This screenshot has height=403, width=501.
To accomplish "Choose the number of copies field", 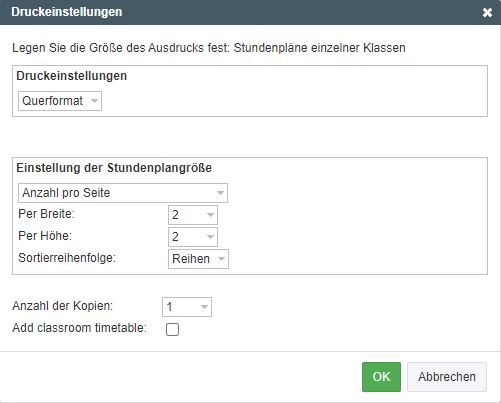I will [187, 307].
